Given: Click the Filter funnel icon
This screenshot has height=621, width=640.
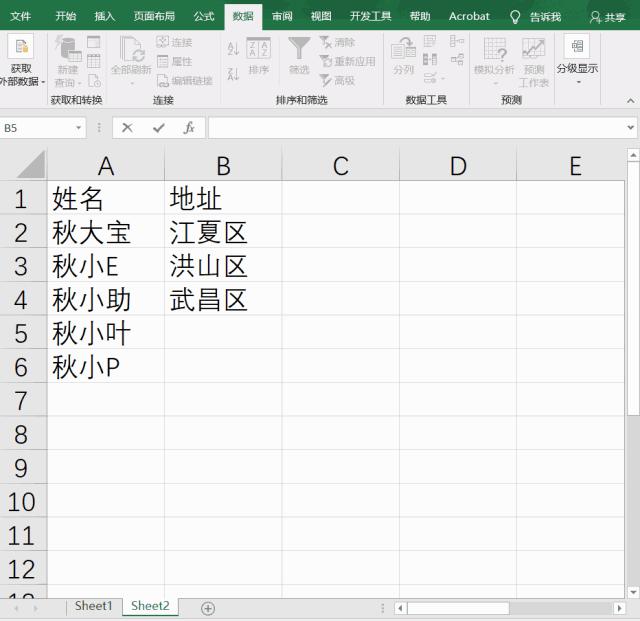Looking at the screenshot, I should pyautogui.click(x=299, y=50).
